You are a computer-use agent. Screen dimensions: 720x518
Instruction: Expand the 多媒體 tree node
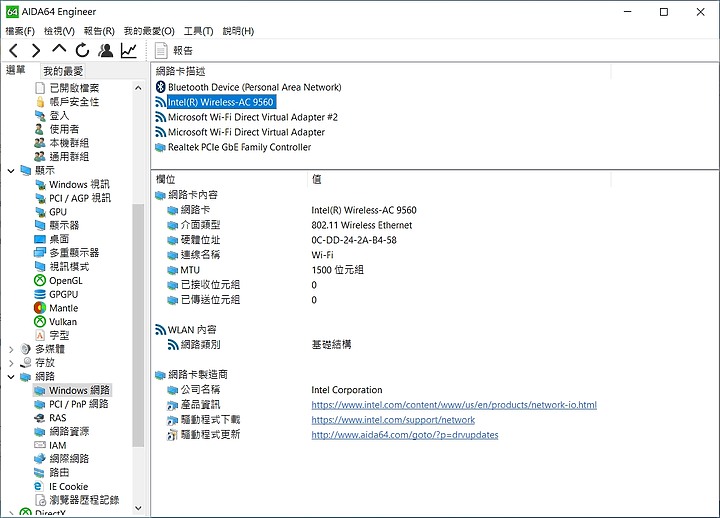tap(11, 349)
